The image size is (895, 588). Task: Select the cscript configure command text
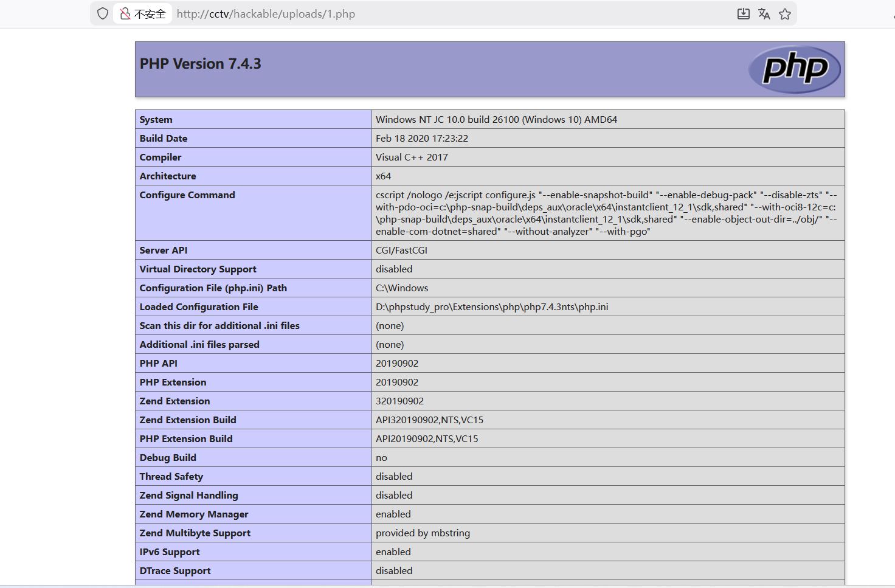pos(606,213)
